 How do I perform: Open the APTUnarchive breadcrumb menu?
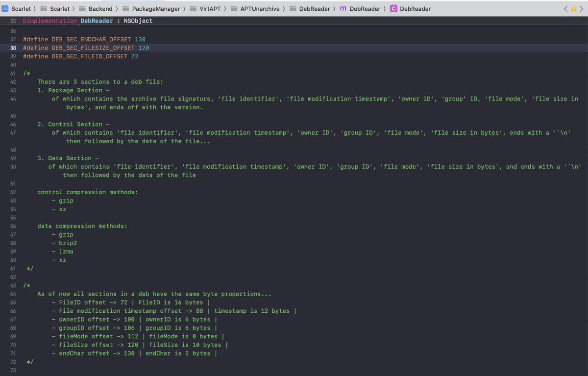click(260, 8)
